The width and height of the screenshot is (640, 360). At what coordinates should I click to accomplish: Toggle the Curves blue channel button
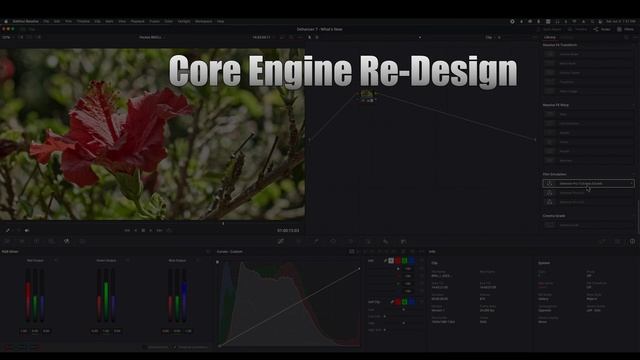[x=411, y=260]
